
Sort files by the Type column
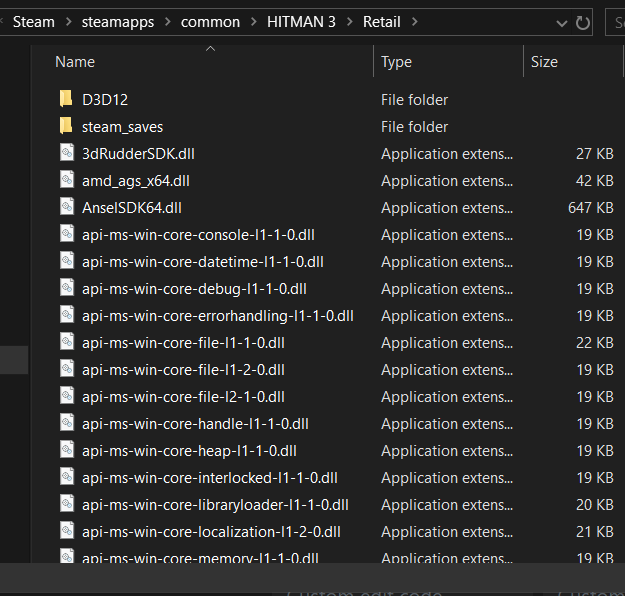[x=396, y=62]
